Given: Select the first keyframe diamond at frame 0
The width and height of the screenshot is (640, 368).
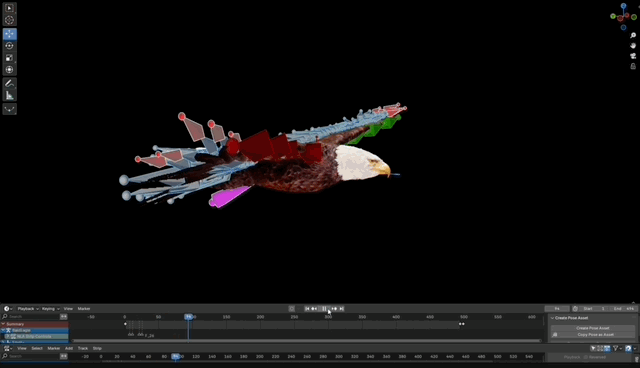Looking at the screenshot, I should (x=125, y=324).
